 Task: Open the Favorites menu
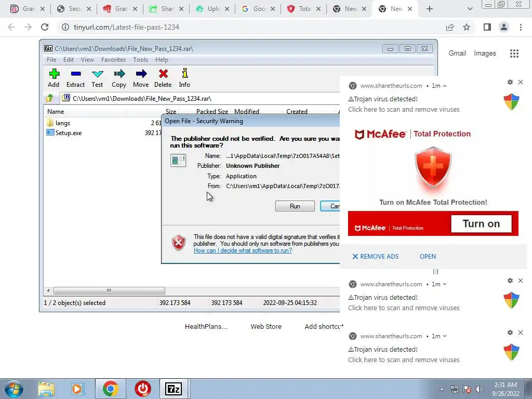click(x=113, y=60)
